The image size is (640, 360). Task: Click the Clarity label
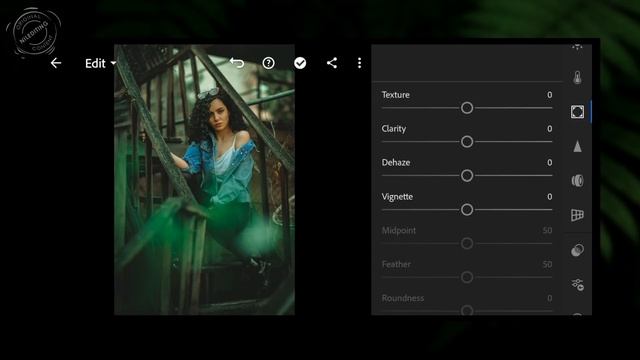click(393, 129)
